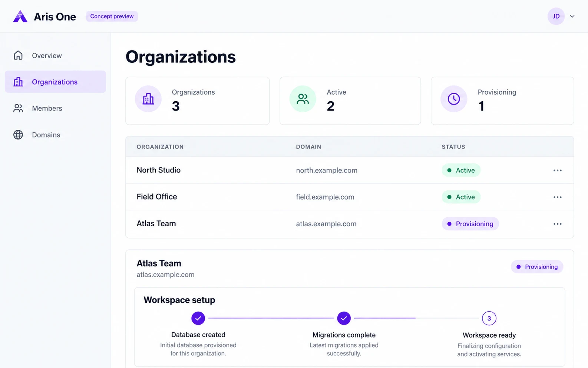Click the north.example.com domain cell

(327, 170)
